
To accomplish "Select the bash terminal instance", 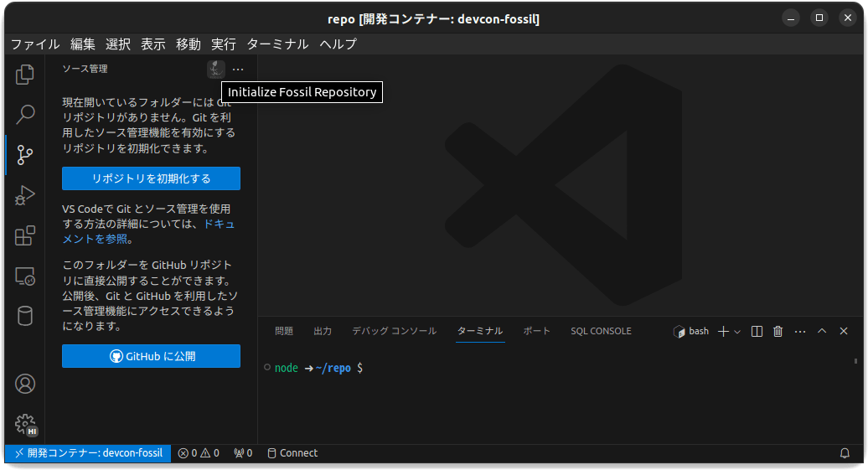I will tap(691, 331).
